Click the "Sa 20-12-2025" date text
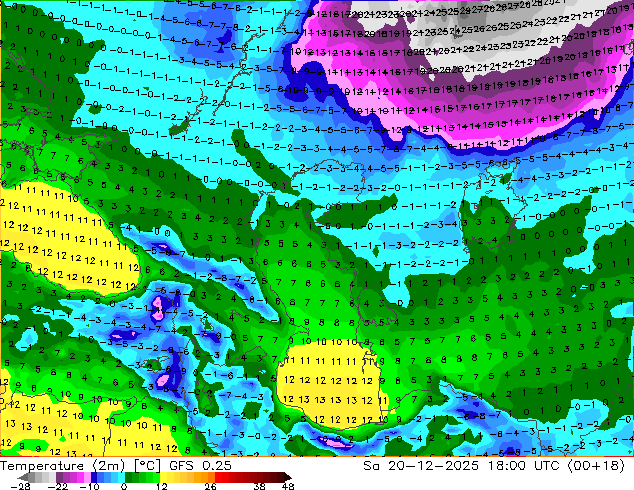634x490 pixels. click(x=421, y=466)
